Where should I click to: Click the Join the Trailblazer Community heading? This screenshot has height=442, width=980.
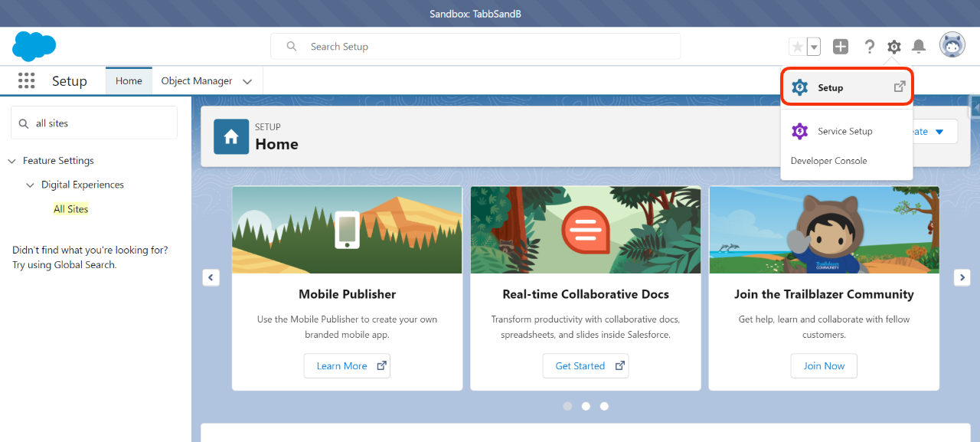[824, 294]
